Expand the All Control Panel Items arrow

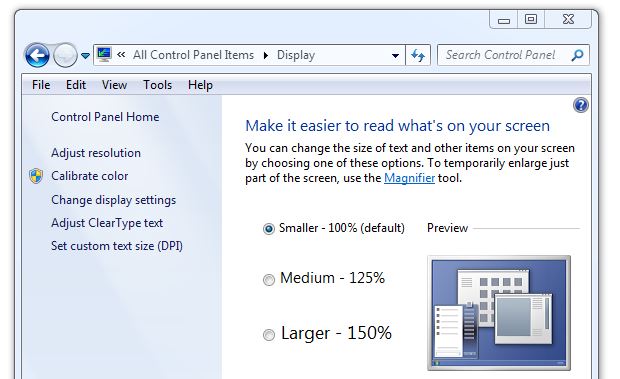(x=266, y=55)
